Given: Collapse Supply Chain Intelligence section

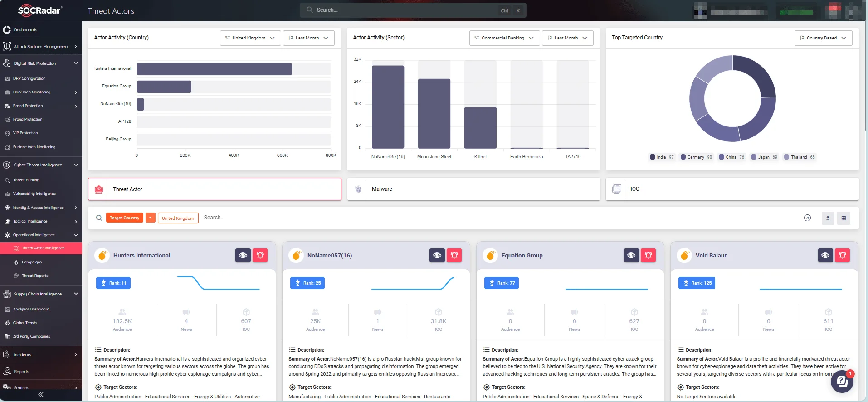Looking at the screenshot, I should coord(41,294).
